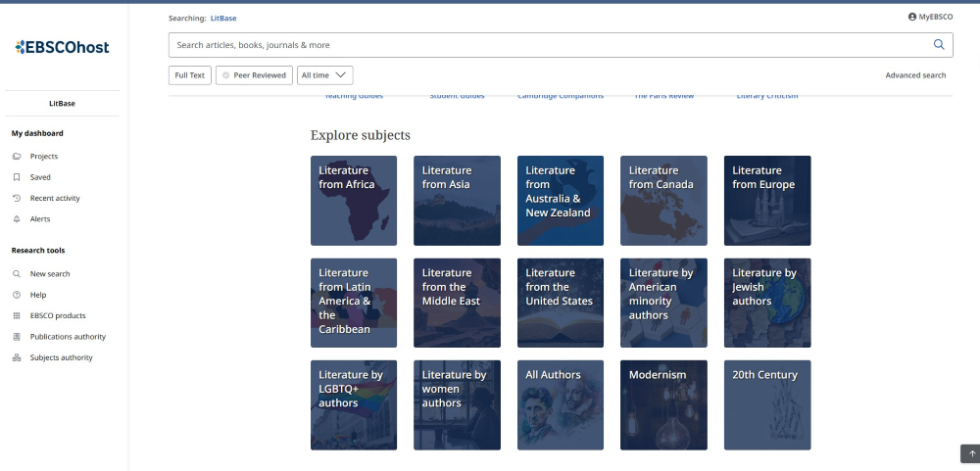The width and height of the screenshot is (980, 471).
Task: Click the EBSCO products grid icon
Action: [x=17, y=315]
